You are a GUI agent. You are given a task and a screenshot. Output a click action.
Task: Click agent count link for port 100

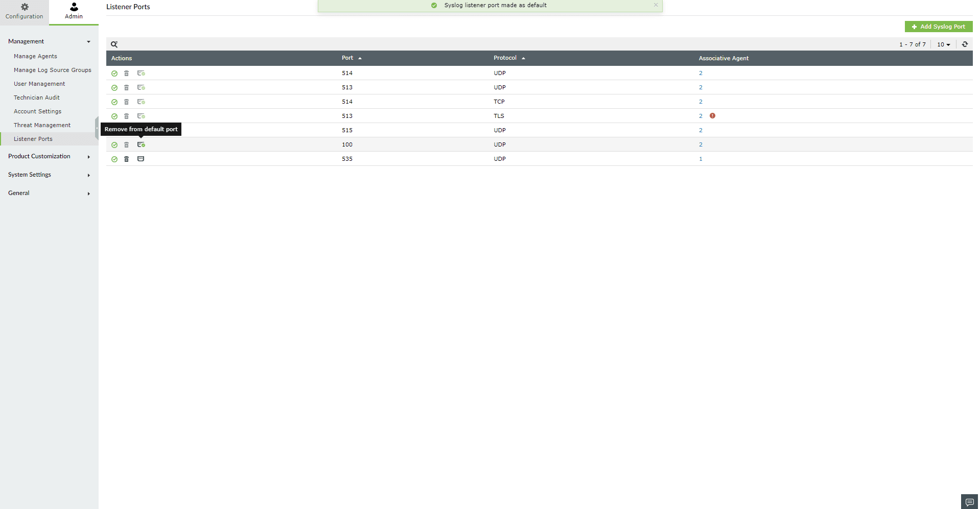point(701,144)
